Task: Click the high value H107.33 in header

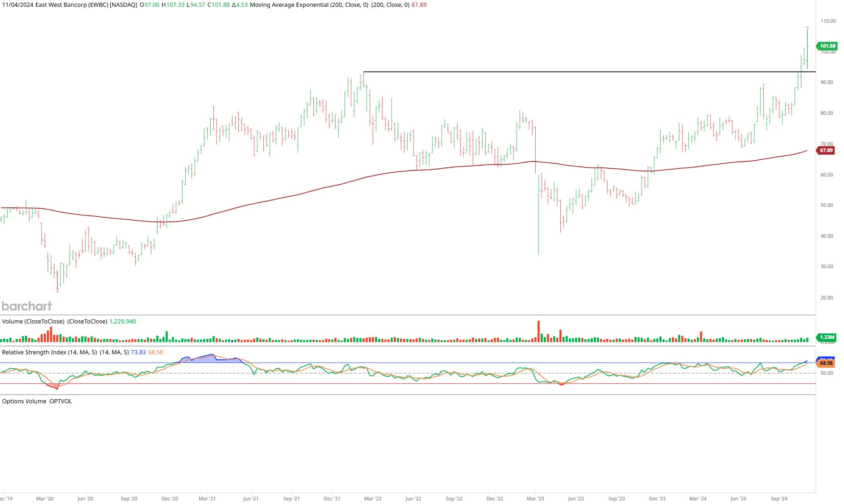Action: point(173,5)
